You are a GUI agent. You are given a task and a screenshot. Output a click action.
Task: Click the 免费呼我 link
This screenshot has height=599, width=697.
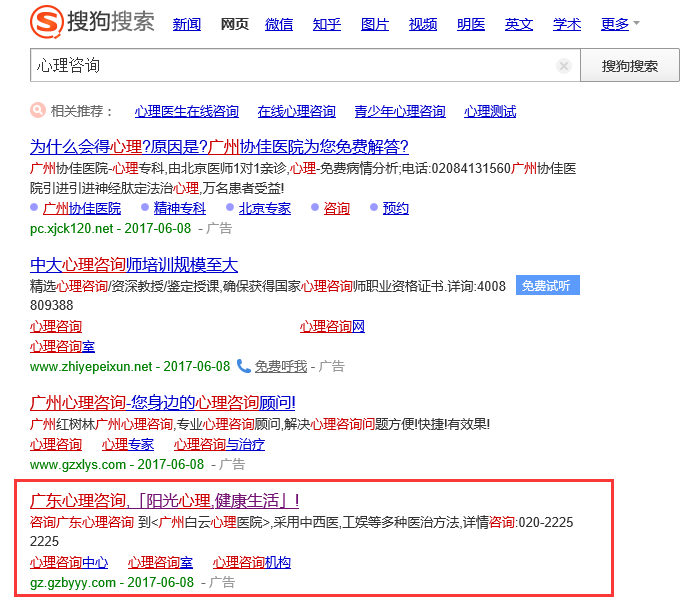[x=280, y=366]
